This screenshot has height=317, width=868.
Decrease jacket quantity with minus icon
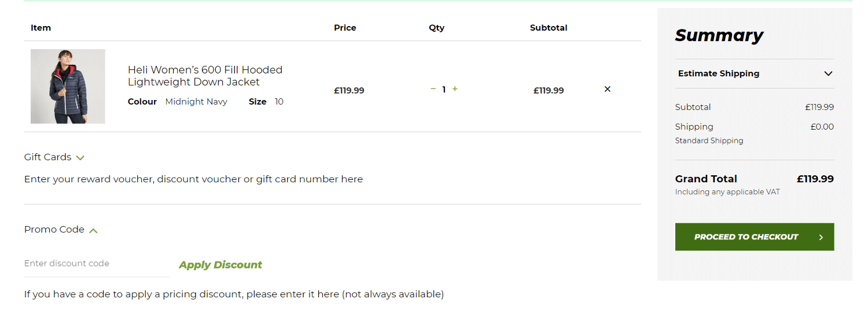433,89
